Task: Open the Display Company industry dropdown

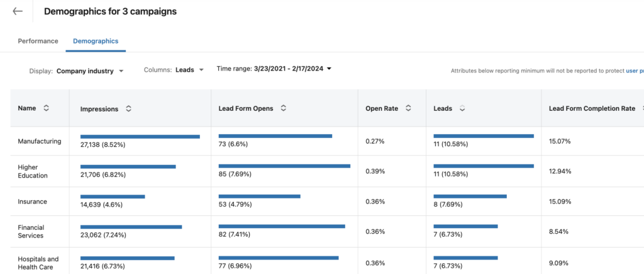Action: tap(89, 71)
